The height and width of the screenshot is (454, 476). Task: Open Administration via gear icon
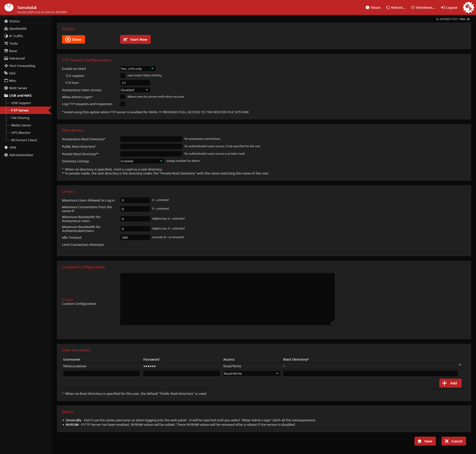6,155
